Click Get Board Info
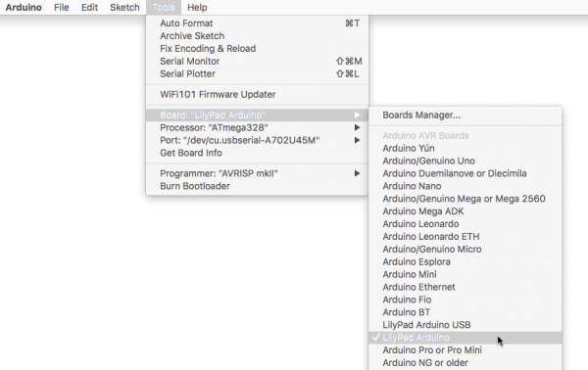 pos(257,153)
